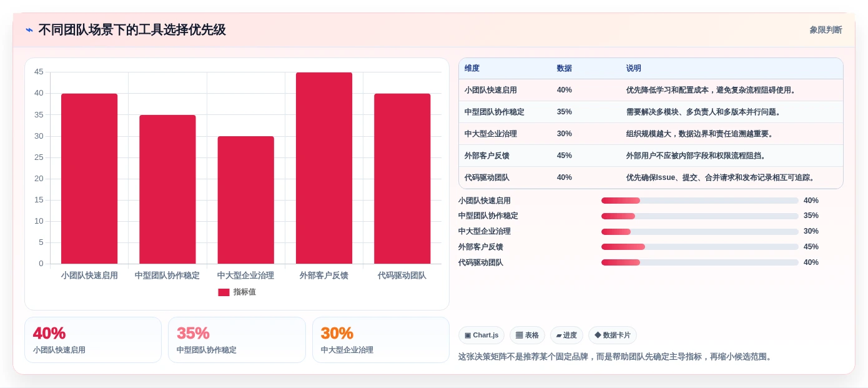Click the 外部客户反馈 progress list label
Viewport: 868px width, 388px height.
coord(481,247)
